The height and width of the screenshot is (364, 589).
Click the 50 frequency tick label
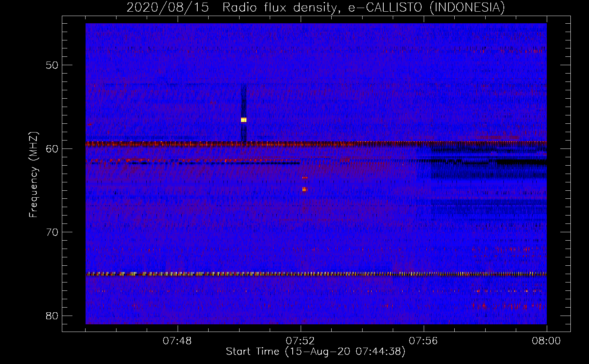[x=52, y=65]
